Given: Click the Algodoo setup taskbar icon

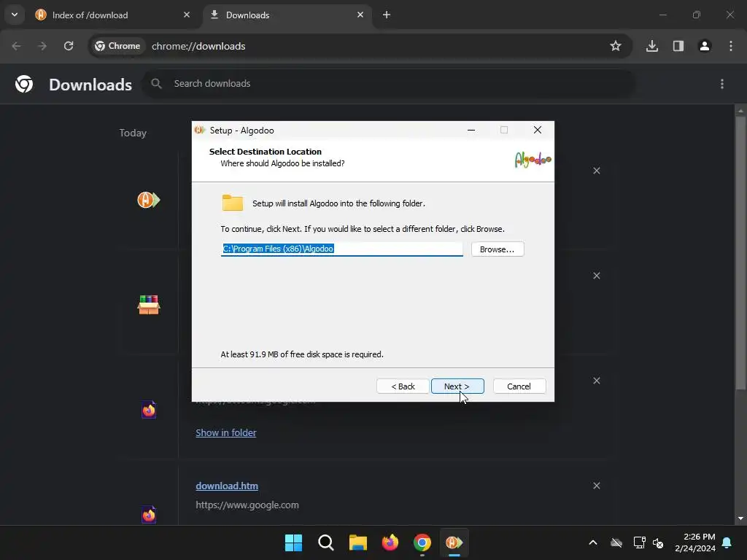Looking at the screenshot, I should coord(454,542).
